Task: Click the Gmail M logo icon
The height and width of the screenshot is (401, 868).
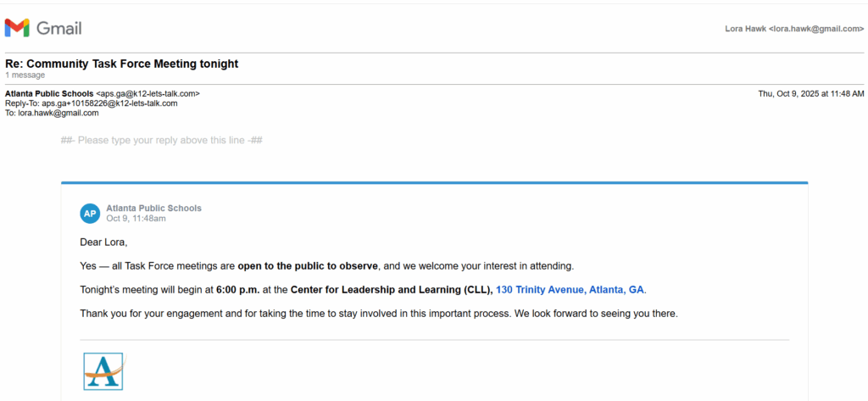Action: [x=17, y=28]
